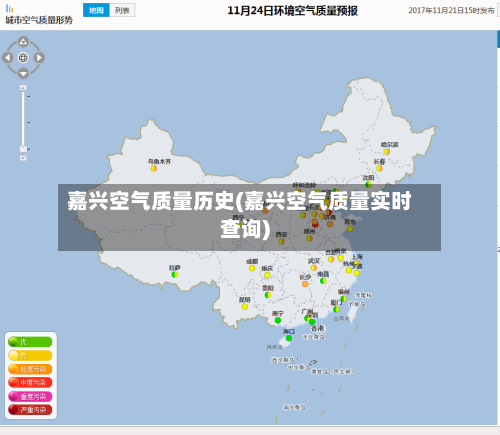Click the 南京 city marker
Image resolution: width=500 pixels, height=435 pixels.
point(340,258)
